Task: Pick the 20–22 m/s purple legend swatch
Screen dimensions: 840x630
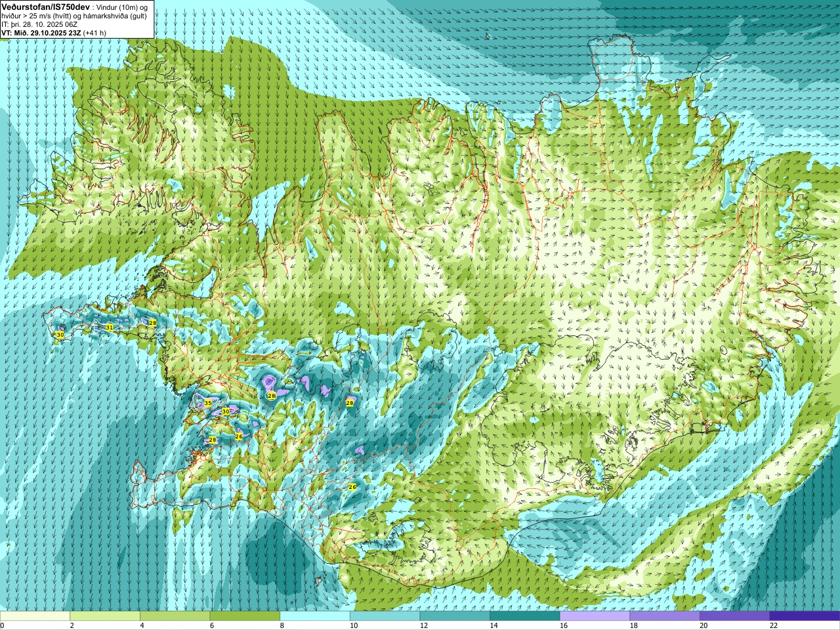Action: [x=735, y=616]
